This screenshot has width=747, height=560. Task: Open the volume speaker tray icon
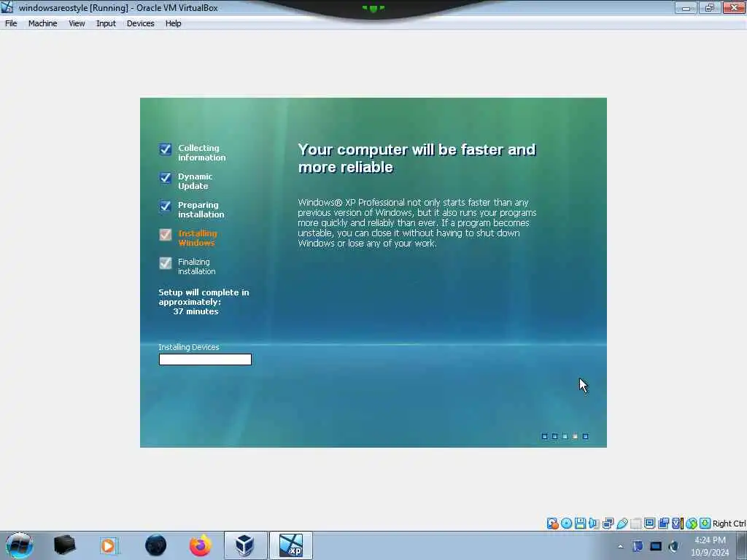pos(673,546)
